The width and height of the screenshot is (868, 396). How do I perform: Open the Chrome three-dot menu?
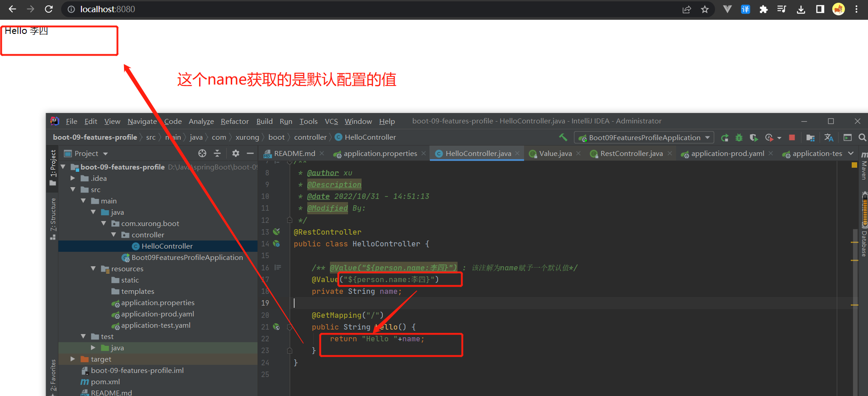point(856,9)
